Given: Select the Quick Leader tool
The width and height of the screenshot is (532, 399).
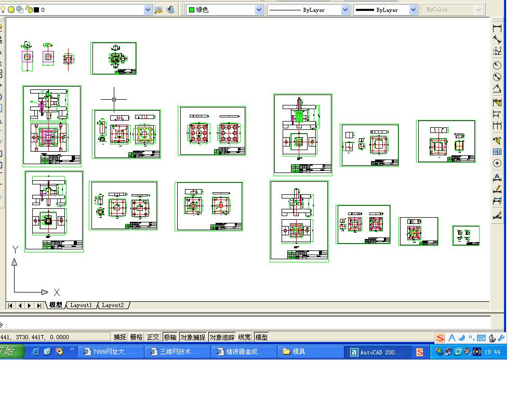Looking at the screenshot, I should [497, 140].
